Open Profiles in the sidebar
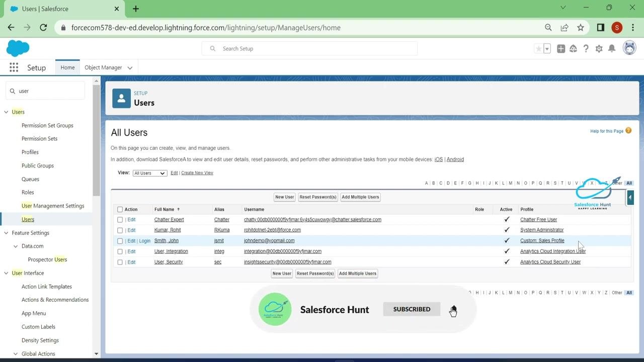The image size is (644, 362). (30, 152)
